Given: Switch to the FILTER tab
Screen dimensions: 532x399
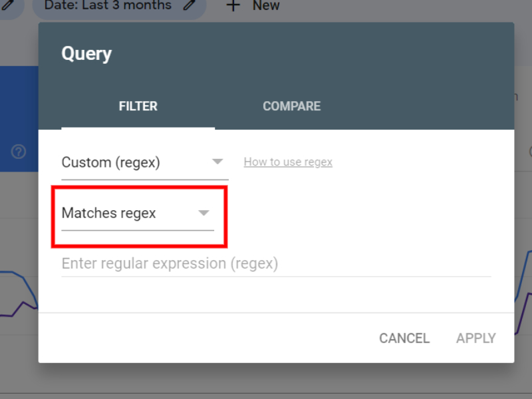Looking at the screenshot, I should point(138,106).
